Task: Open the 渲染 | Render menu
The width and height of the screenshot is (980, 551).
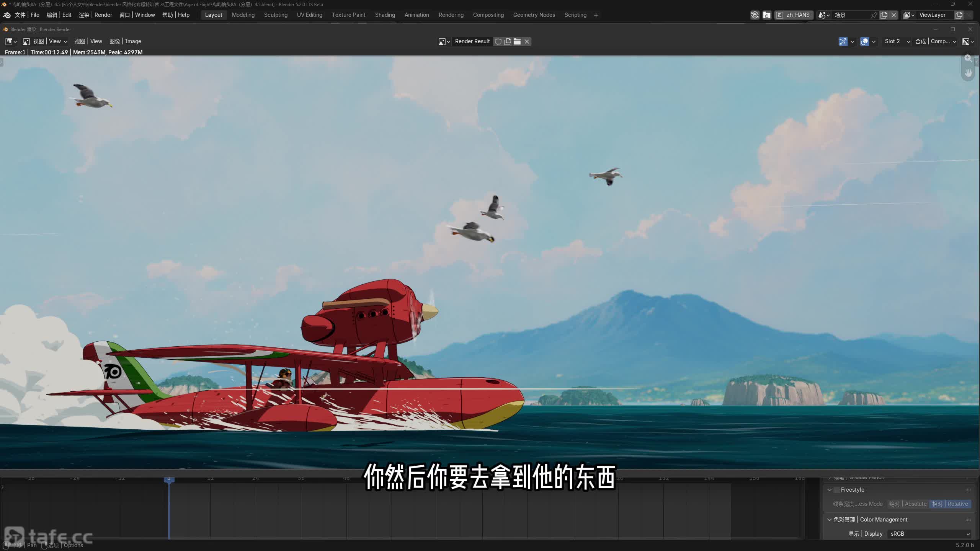Action: coord(95,15)
